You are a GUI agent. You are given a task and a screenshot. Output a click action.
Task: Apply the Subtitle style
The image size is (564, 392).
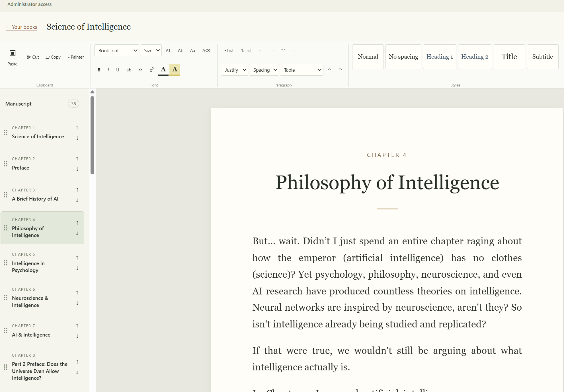point(543,57)
